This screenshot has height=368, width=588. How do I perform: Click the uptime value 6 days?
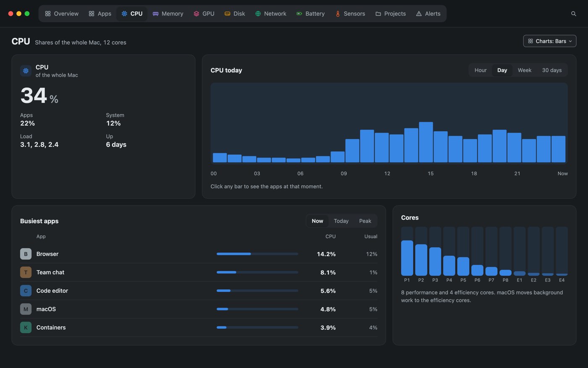click(116, 144)
